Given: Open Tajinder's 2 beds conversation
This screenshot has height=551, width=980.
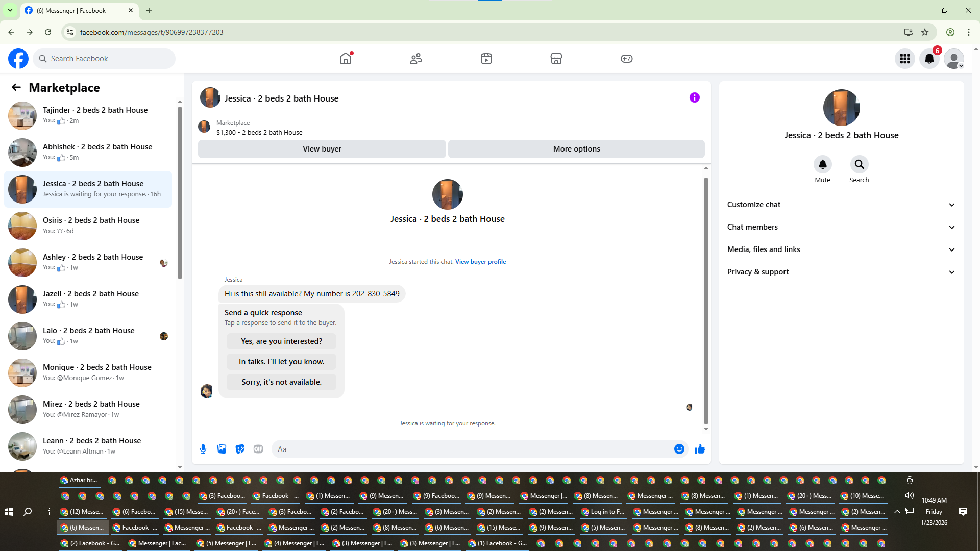Looking at the screenshot, I should click(x=95, y=115).
